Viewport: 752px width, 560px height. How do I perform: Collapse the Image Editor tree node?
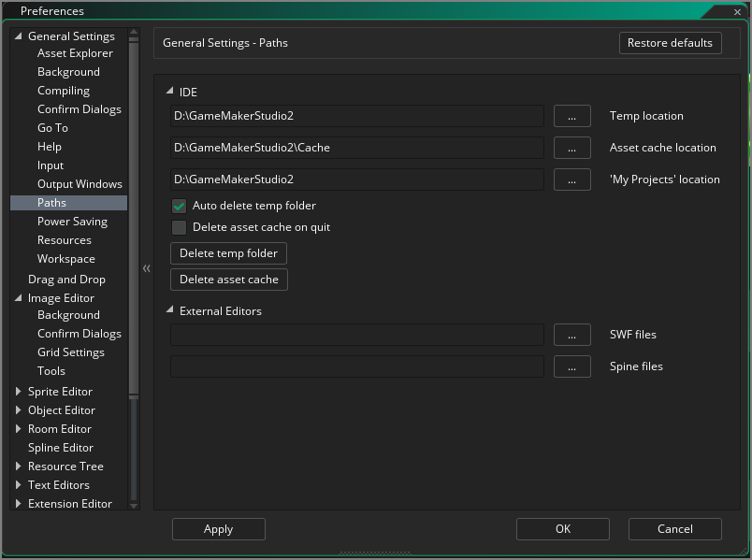point(18,297)
